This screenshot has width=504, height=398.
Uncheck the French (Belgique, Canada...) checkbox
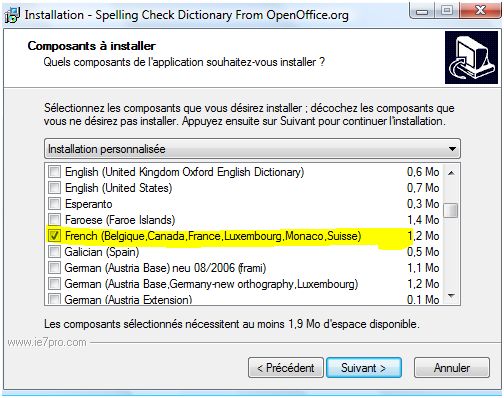point(54,236)
